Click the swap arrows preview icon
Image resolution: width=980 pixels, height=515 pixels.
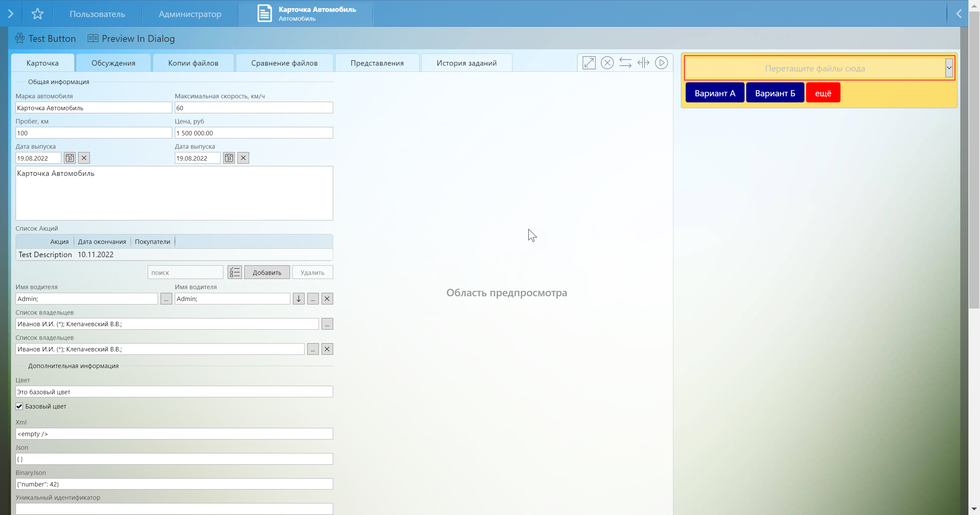click(x=625, y=63)
